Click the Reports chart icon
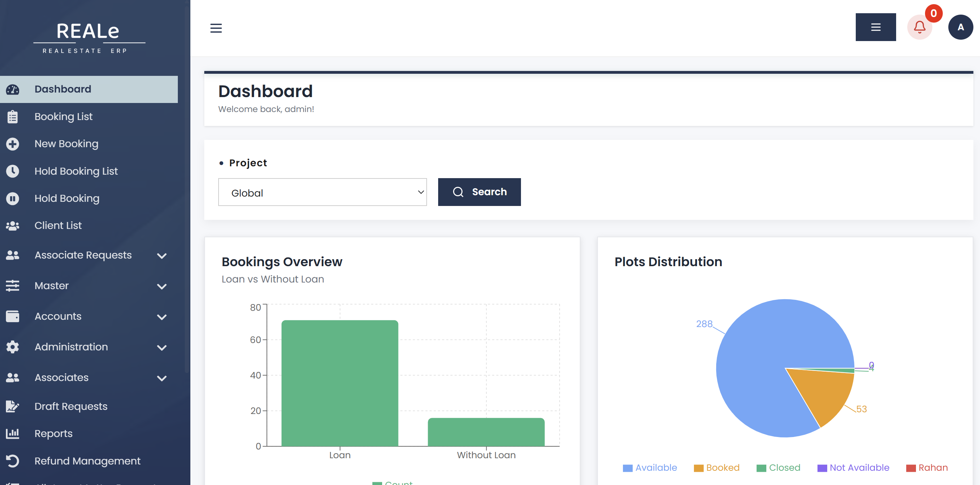 pos(13,433)
